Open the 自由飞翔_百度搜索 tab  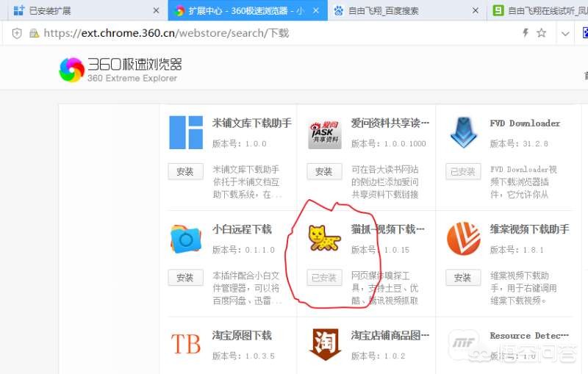pyautogui.click(x=408, y=10)
